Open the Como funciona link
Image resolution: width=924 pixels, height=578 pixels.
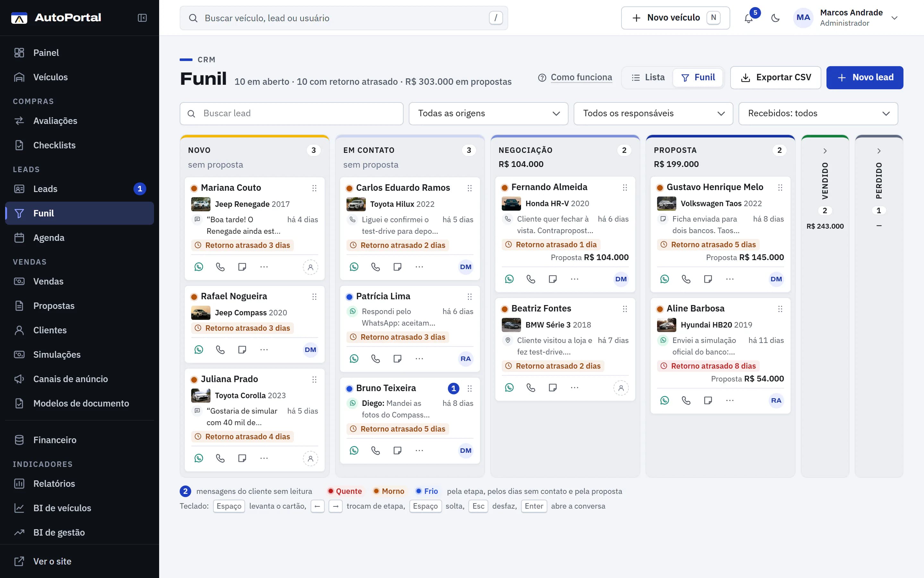click(575, 78)
